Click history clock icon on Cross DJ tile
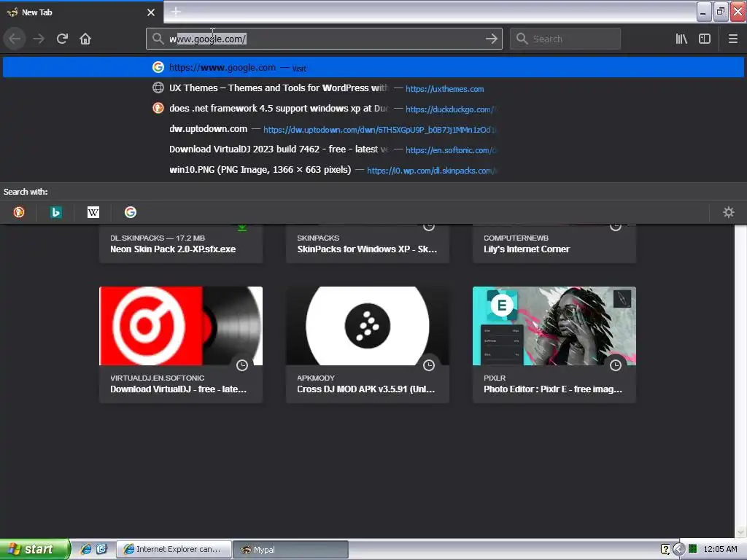Screen dimensions: 747x560 [429, 365]
